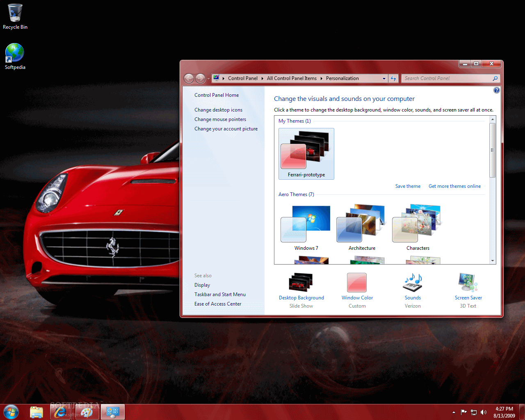Select the Architecture theme

pos(362,228)
